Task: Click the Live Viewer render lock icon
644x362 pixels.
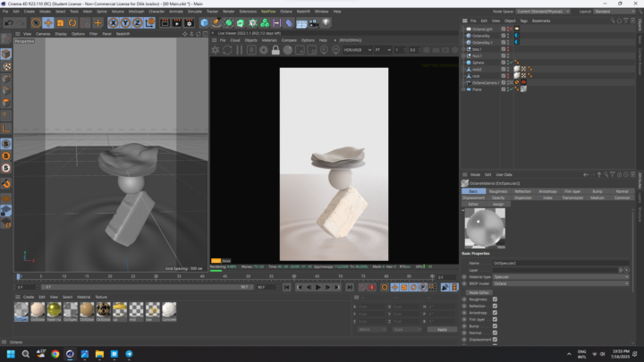Action: 275,50
